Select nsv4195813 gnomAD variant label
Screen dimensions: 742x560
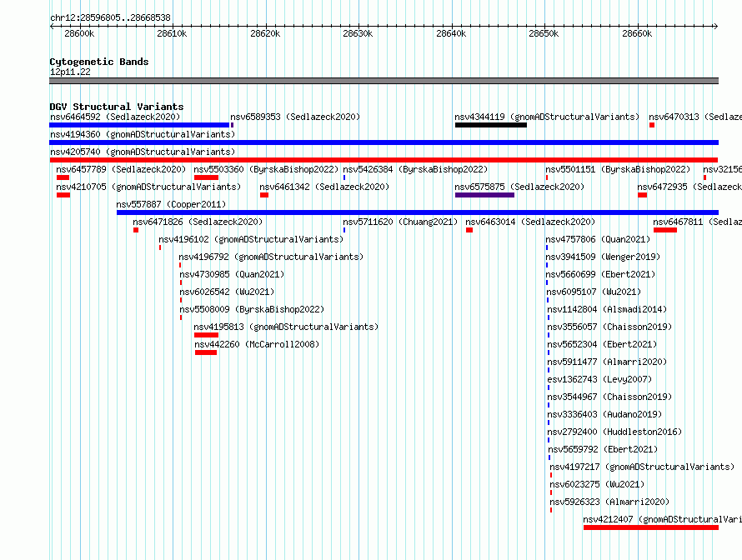pos(286,327)
